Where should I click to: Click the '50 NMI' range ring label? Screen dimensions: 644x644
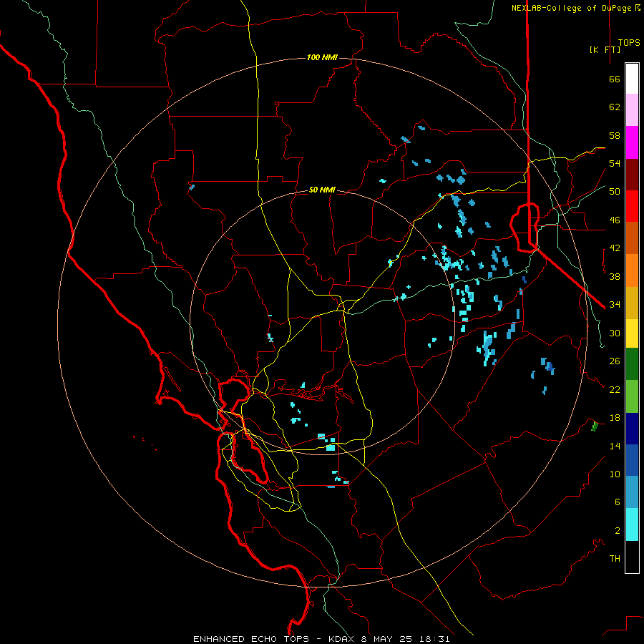click(x=322, y=190)
